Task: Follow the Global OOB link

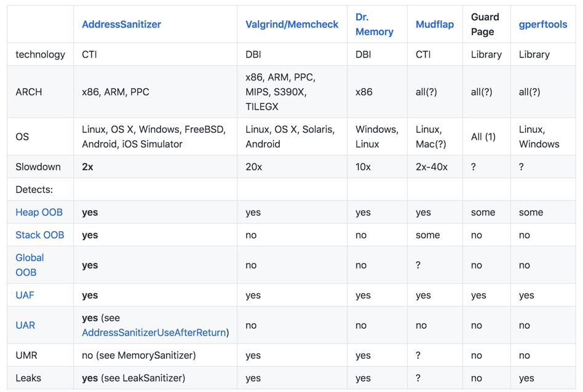Action: point(30,265)
